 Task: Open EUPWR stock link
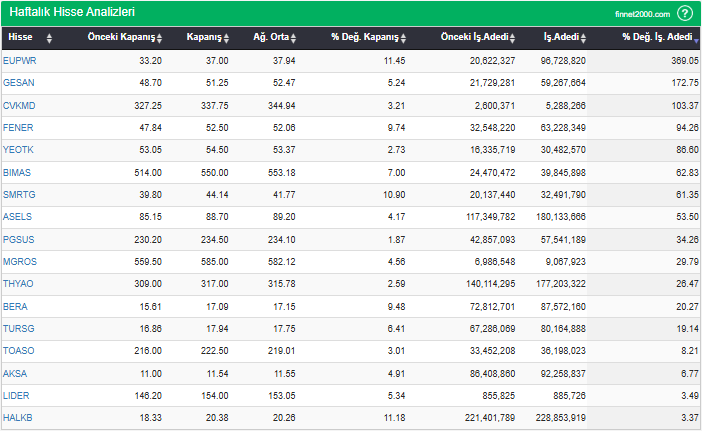pyautogui.click(x=20, y=61)
